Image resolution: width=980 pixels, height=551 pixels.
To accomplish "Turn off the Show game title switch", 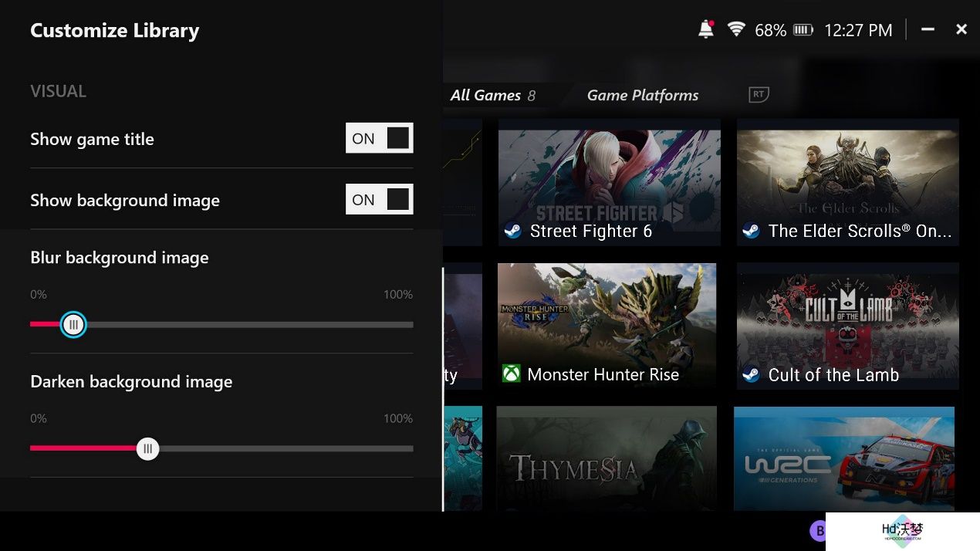I will pos(380,138).
